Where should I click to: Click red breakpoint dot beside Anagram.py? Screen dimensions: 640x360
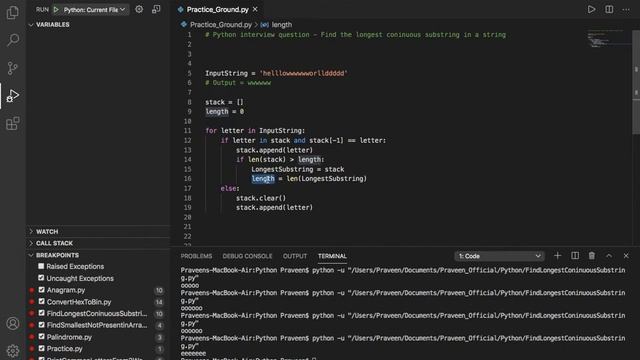pos(31,290)
